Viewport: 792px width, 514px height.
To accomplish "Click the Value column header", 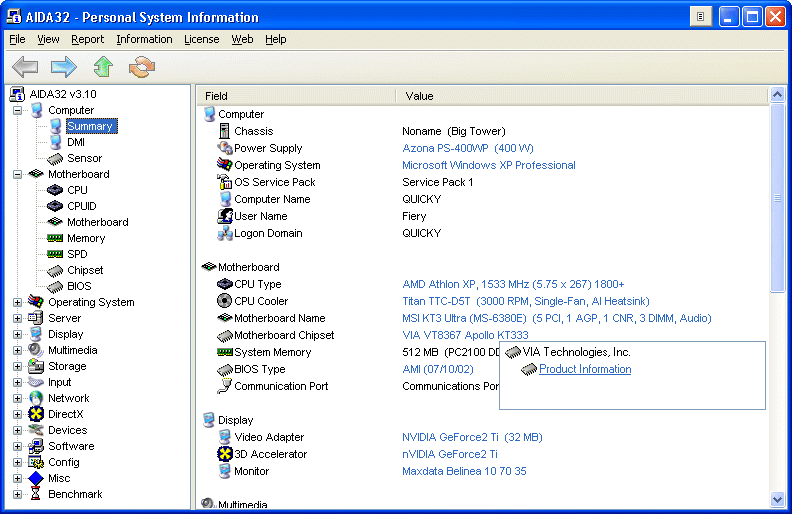I will click(582, 96).
